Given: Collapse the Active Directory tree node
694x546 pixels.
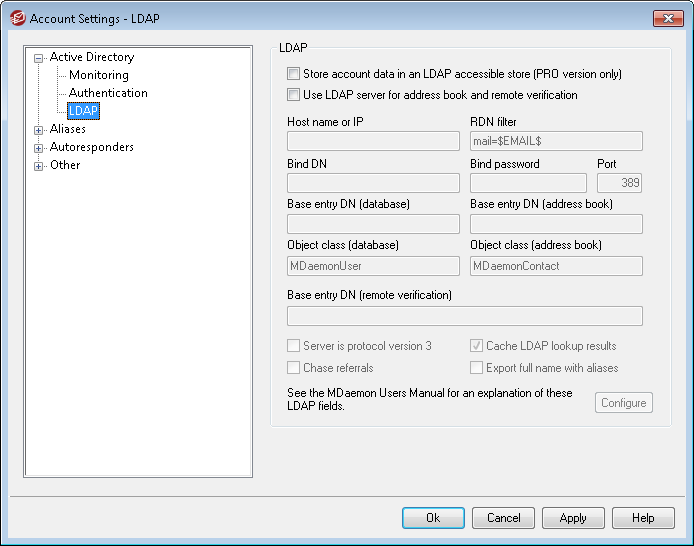Looking at the screenshot, I should pyautogui.click(x=39, y=58).
